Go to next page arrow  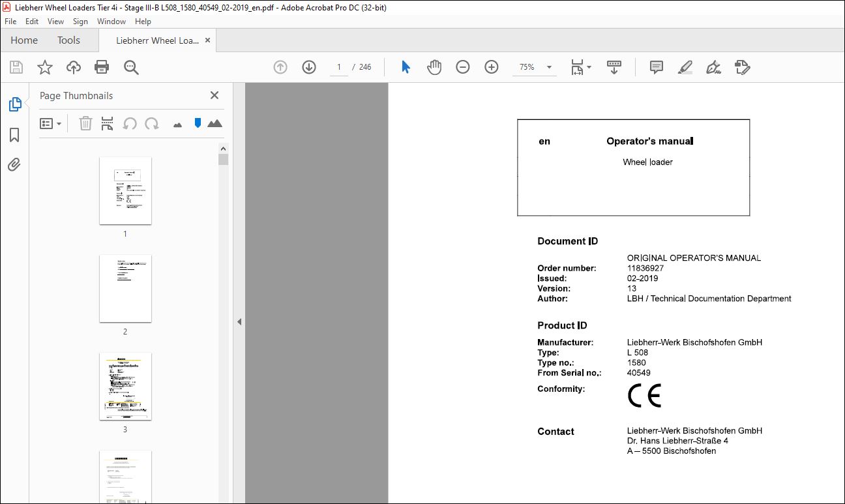(x=308, y=67)
